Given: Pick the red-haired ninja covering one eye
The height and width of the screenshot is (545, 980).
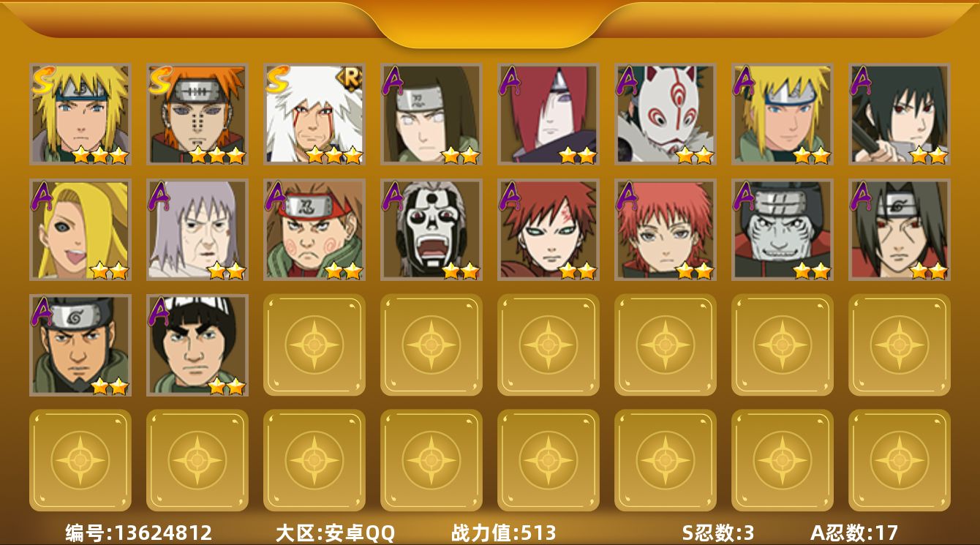Looking at the screenshot, I should (549, 113).
